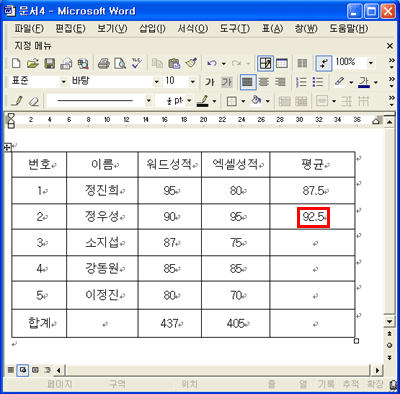
Task: Toggle the shaded 가 character button
Action: [x=227, y=82]
